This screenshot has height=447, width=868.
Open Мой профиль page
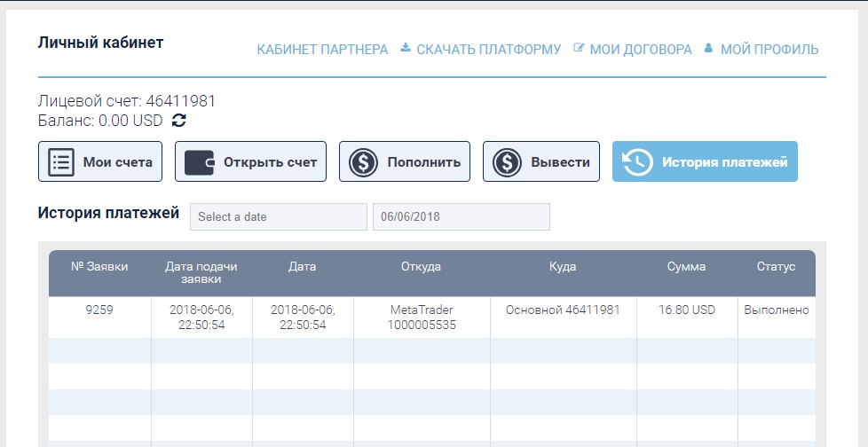[x=769, y=50]
